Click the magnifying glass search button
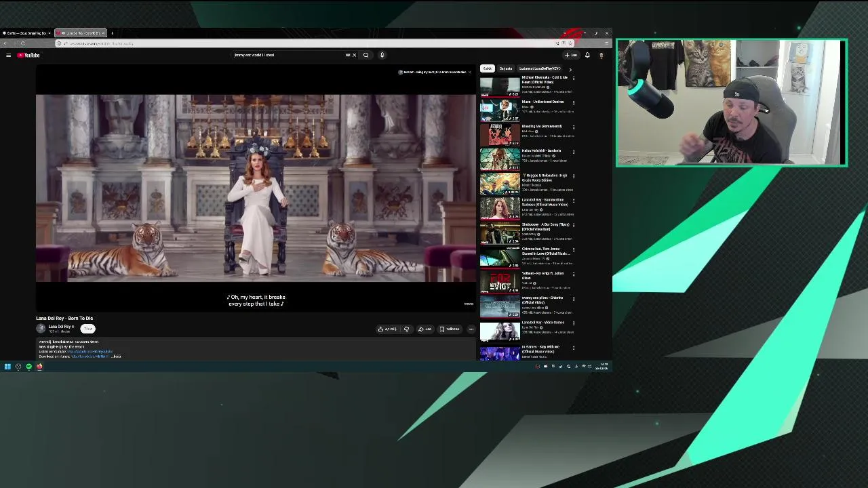 pyautogui.click(x=366, y=55)
